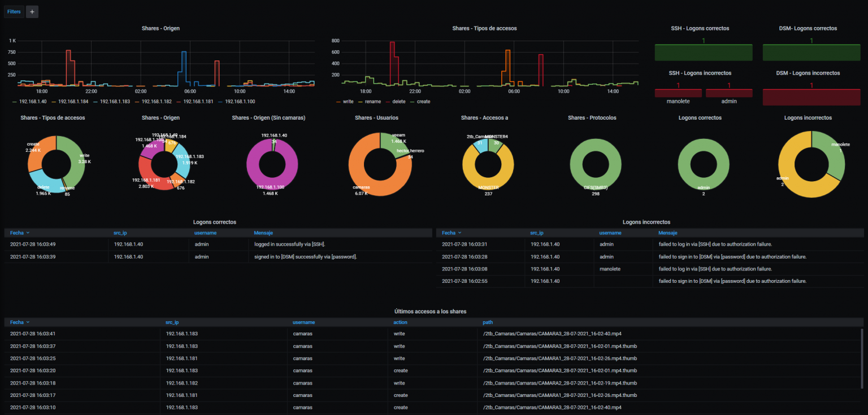Click the src_ip column header in Logons correctos

[120, 233]
